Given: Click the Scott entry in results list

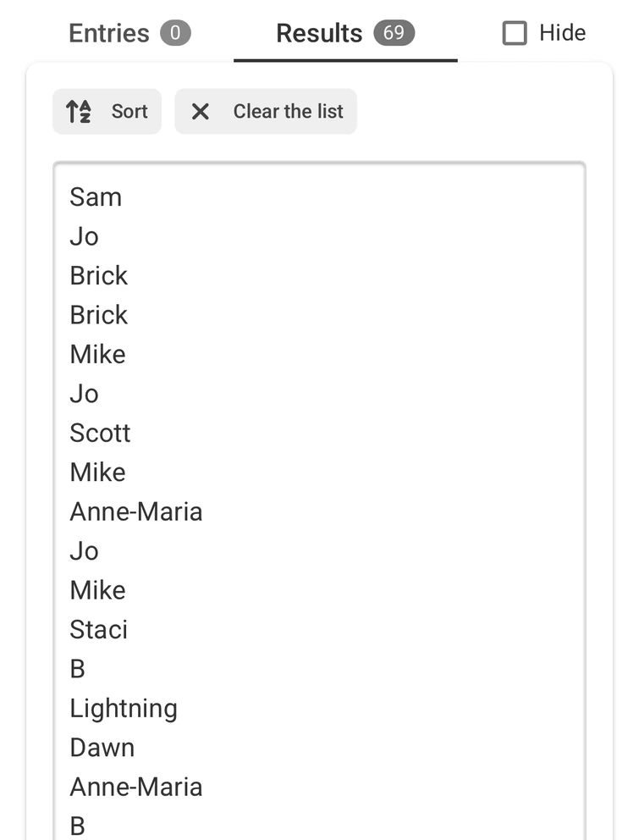Looking at the screenshot, I should coord(100,434).
